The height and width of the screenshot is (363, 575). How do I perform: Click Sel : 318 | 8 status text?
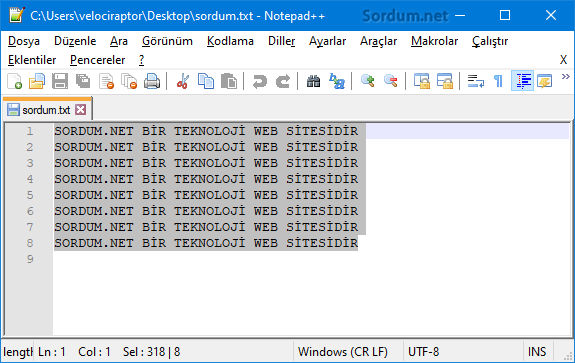(x=151, y=352)
